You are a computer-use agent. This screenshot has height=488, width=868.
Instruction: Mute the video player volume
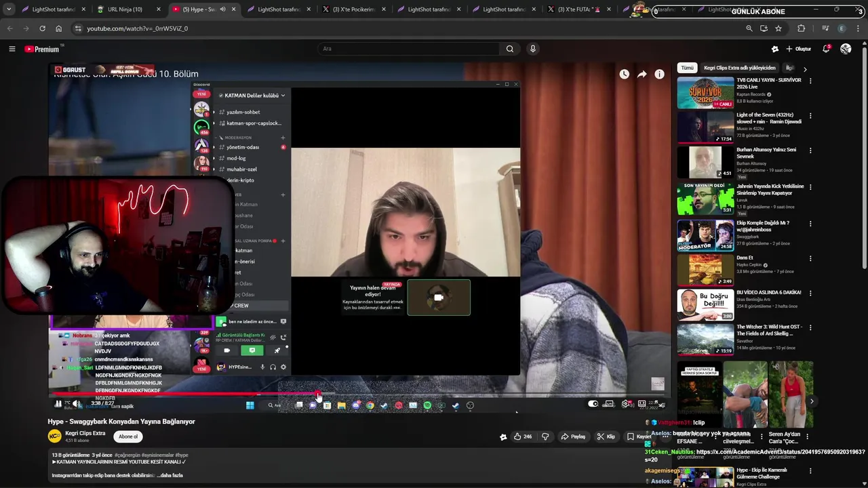coord(76,404)
